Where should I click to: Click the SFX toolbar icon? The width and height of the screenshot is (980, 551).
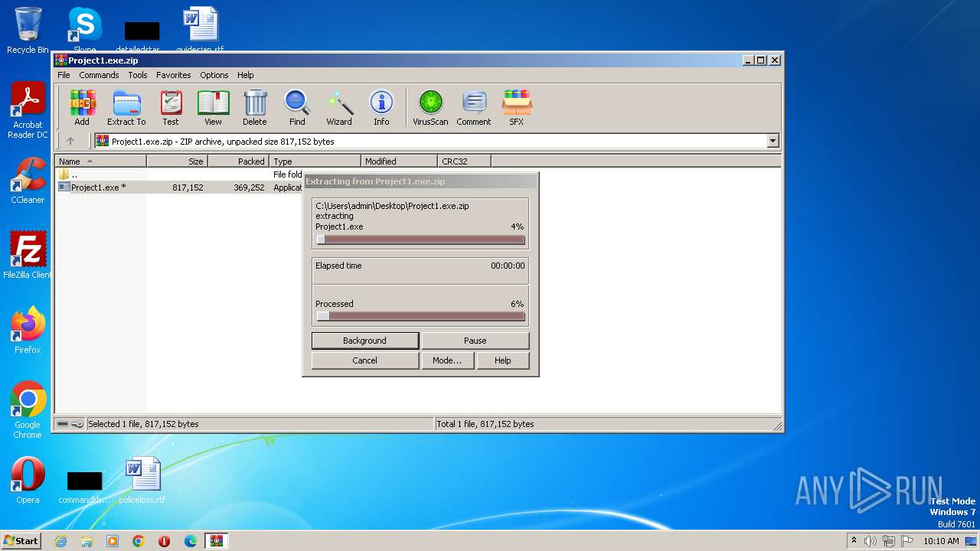pyautogui.click(x=517, y=108)
